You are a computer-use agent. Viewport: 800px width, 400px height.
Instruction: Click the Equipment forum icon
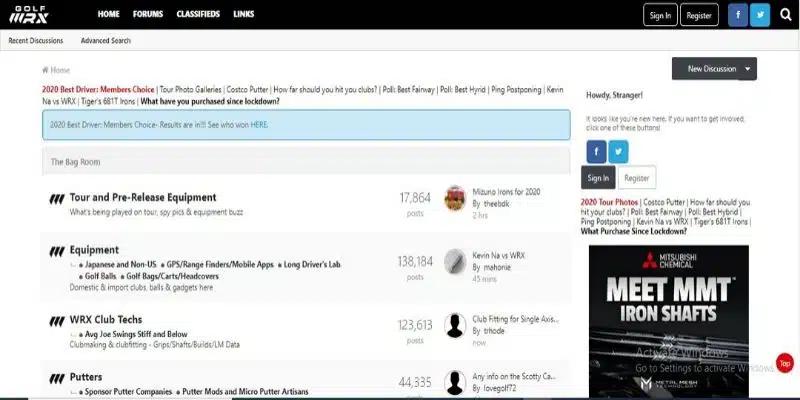[x=57, y=251]
